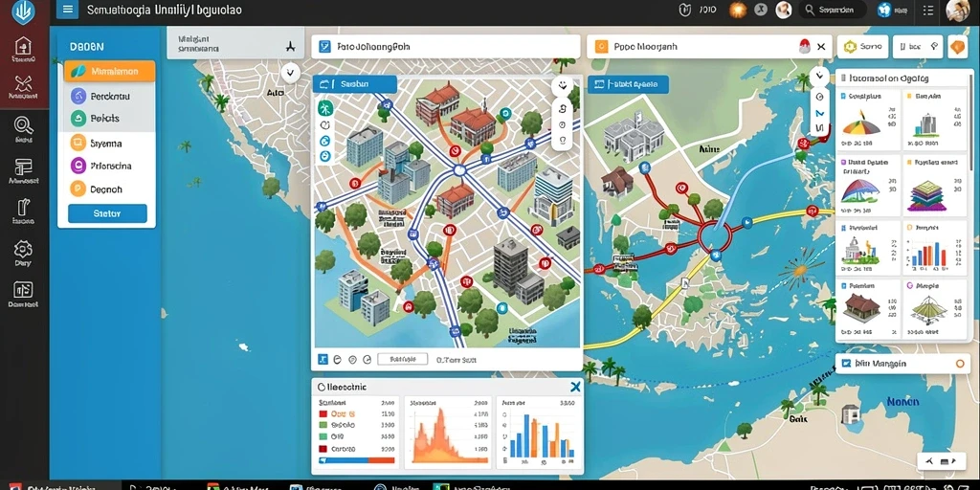Toggle the dark red Carbao legend square

pos(323,449)
